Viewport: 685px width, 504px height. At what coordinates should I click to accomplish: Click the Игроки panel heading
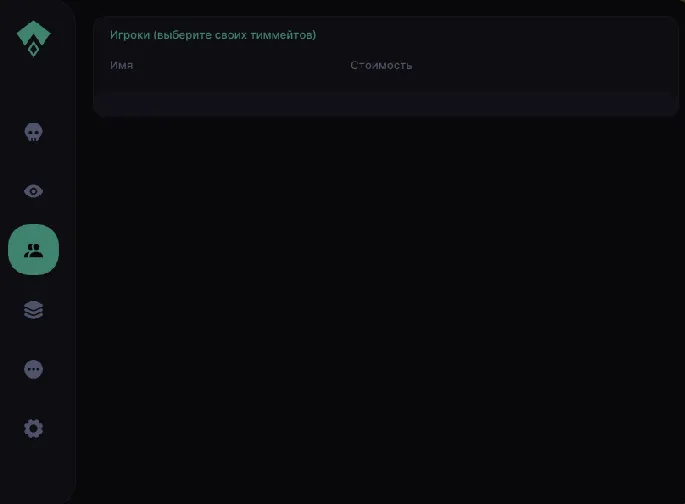[213, 35]
